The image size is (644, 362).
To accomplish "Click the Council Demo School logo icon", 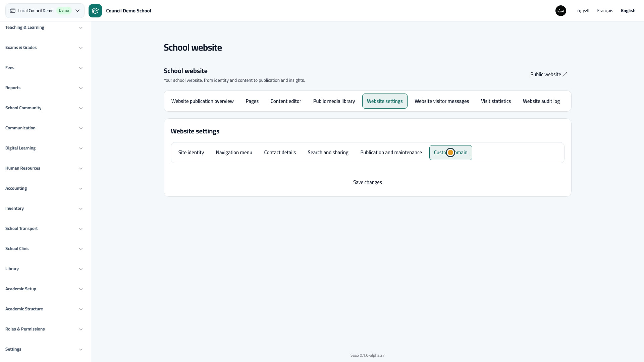I will (95, 11).
